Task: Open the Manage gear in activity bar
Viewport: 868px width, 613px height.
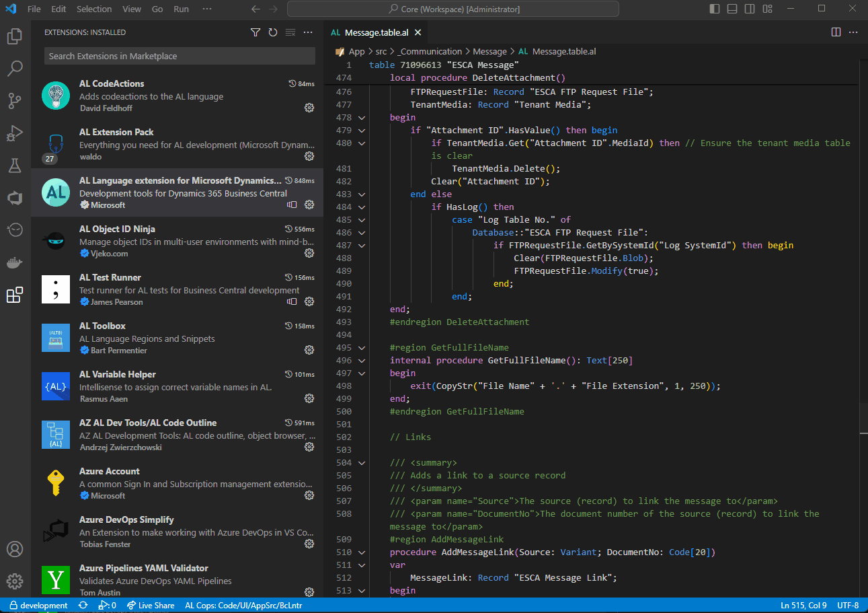Action: click(15, 581)
